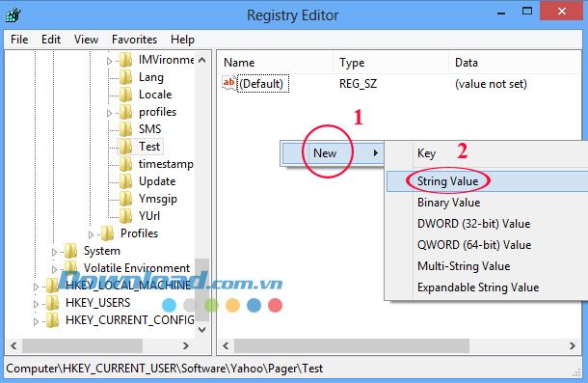
Task: Click the YUrl folder icon
Action: [x=125, y=215]
